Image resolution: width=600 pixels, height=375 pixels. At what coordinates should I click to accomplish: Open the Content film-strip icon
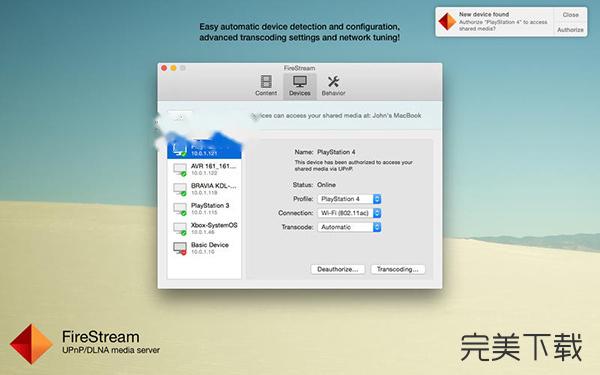266,81
